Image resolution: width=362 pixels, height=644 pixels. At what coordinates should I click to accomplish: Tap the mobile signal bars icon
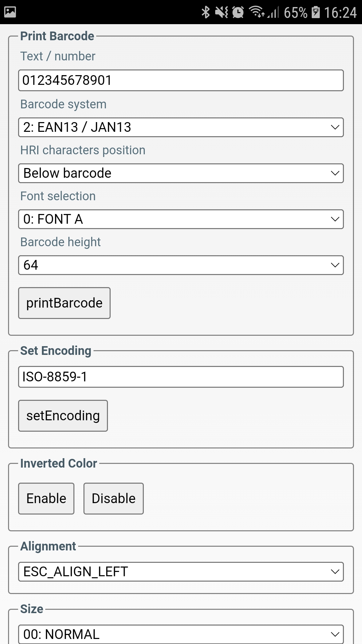274,13
